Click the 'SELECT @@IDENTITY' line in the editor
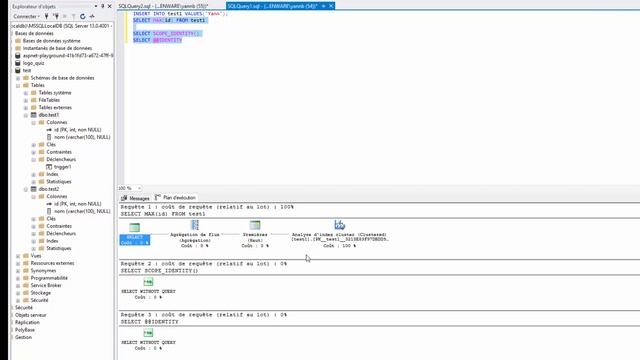Screen dimensions: 640x360 click(158, 40)
